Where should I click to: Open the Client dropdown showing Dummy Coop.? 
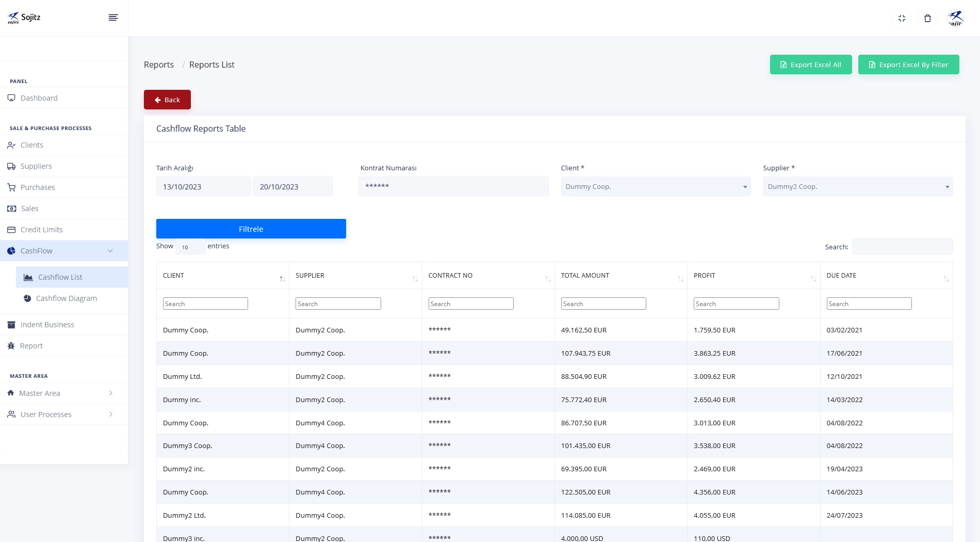[x=656, y=186]
